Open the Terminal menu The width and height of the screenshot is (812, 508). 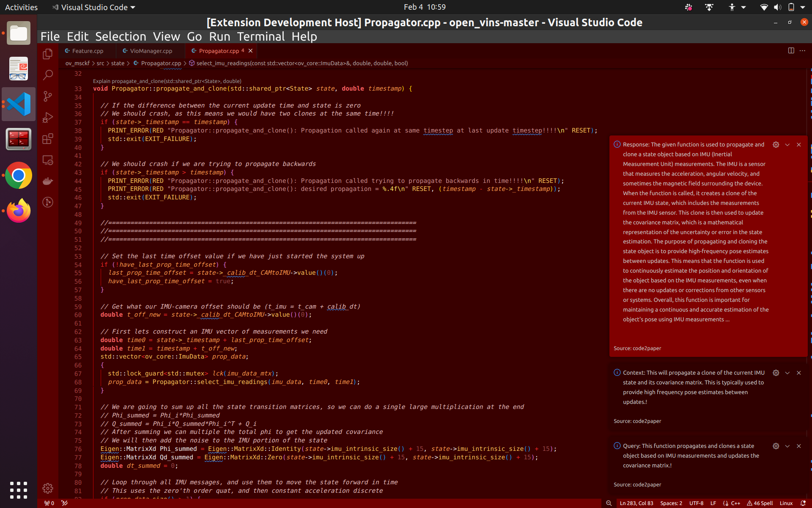[x=261, y=37]
